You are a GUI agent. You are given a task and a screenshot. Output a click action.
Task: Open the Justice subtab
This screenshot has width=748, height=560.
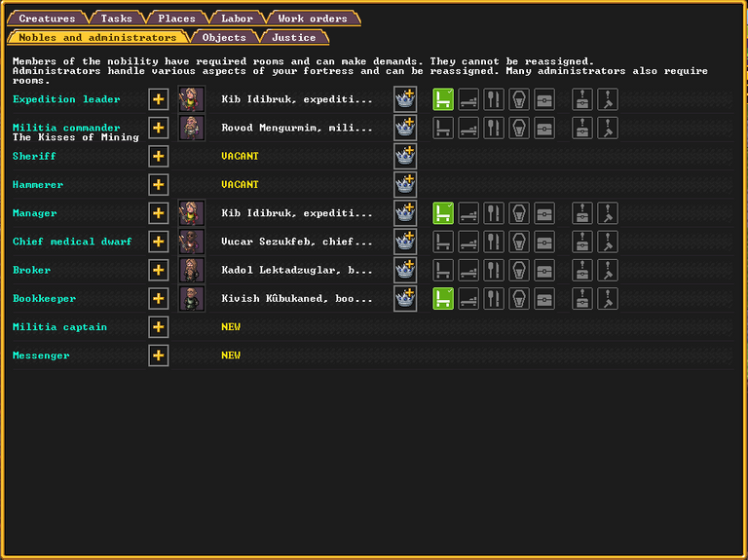(x=294, y=37)
